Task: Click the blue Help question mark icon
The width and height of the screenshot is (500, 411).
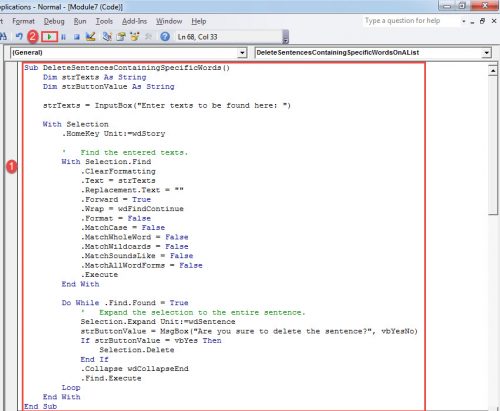Action: [x=165, y=36]
